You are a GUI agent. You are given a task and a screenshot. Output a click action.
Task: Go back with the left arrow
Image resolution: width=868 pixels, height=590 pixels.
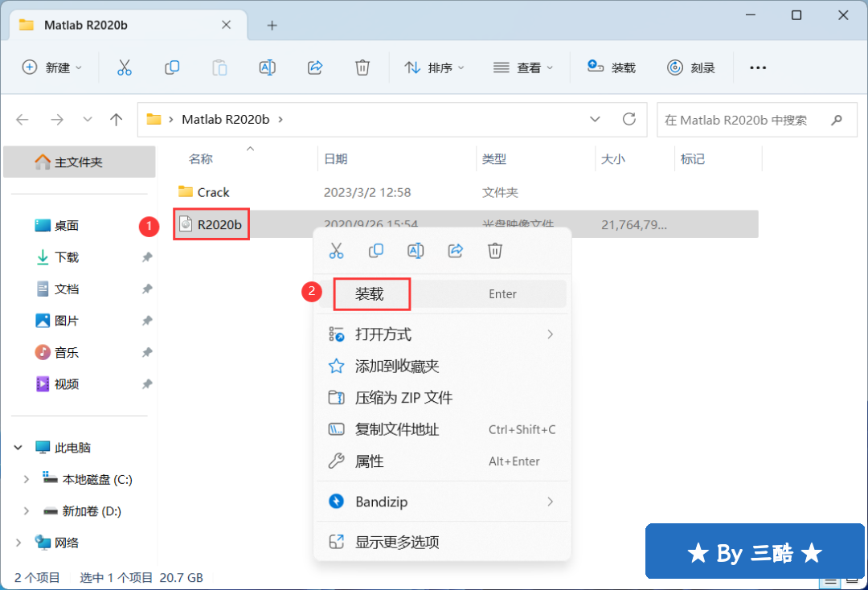pos(23,120)
